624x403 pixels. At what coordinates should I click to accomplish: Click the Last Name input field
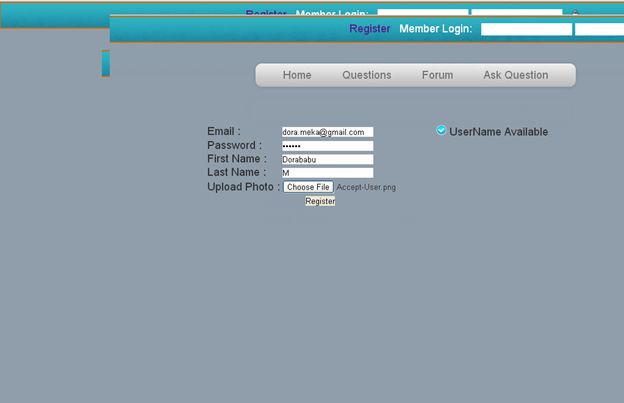pos(328,173)
